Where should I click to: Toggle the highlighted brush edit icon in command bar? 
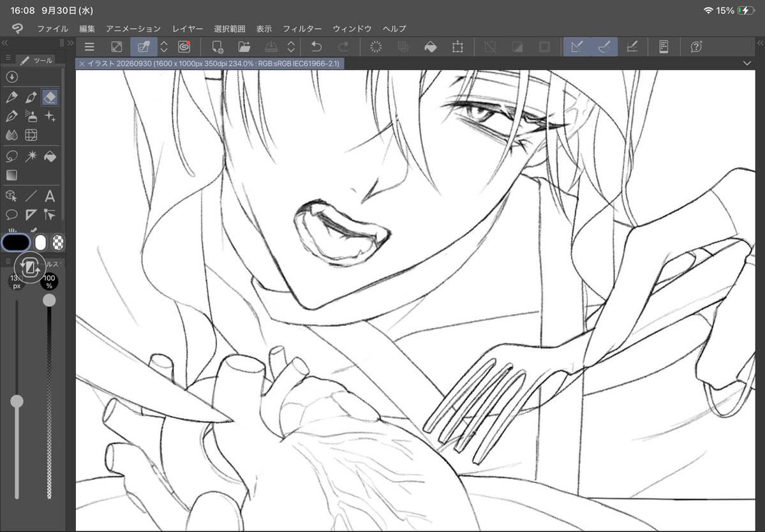tap(144, 47)
